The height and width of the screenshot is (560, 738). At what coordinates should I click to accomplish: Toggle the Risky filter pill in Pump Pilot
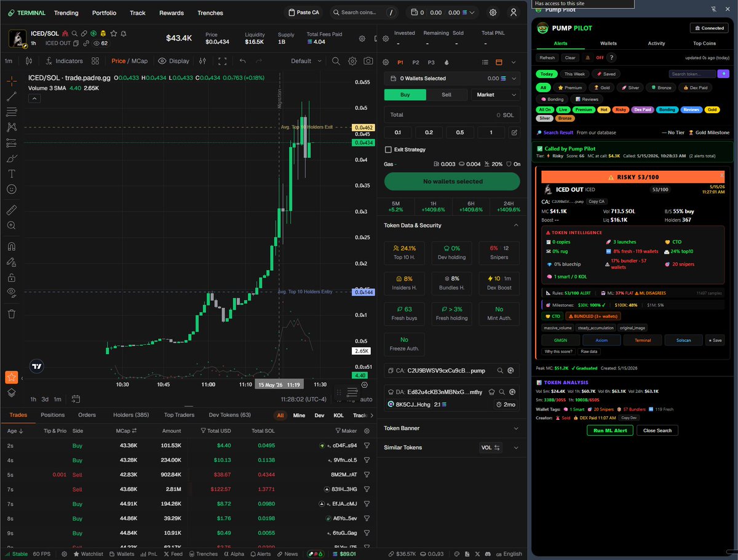tap(621, 109)
